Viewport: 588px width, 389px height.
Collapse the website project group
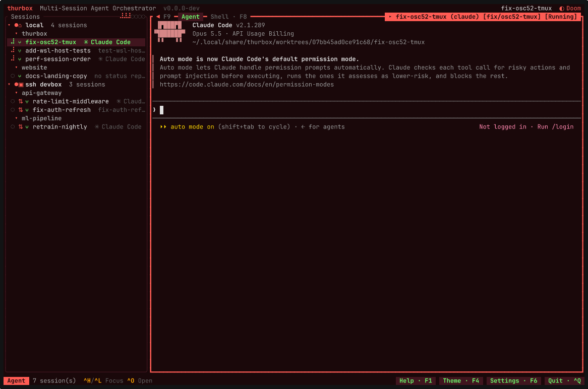coord(16,68)
